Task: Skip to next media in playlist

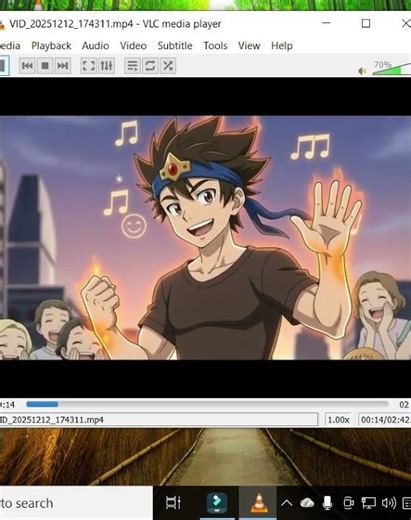Action: click(62, 66)
